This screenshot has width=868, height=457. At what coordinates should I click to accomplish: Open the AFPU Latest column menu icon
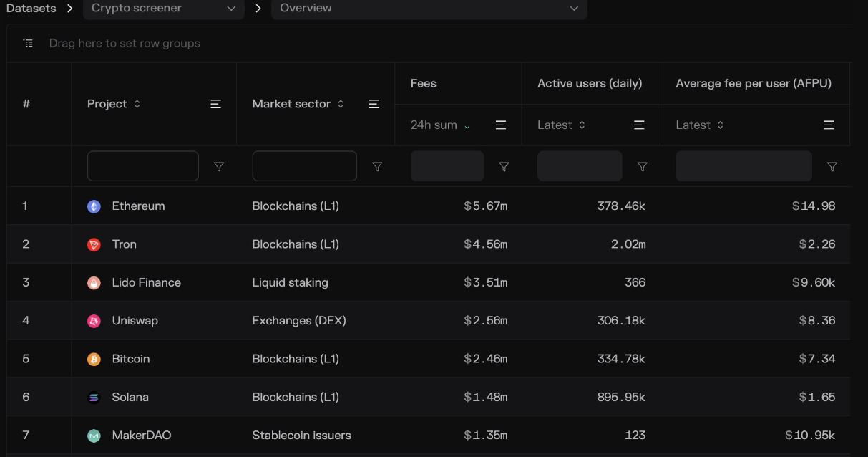(x=829, y=125)
